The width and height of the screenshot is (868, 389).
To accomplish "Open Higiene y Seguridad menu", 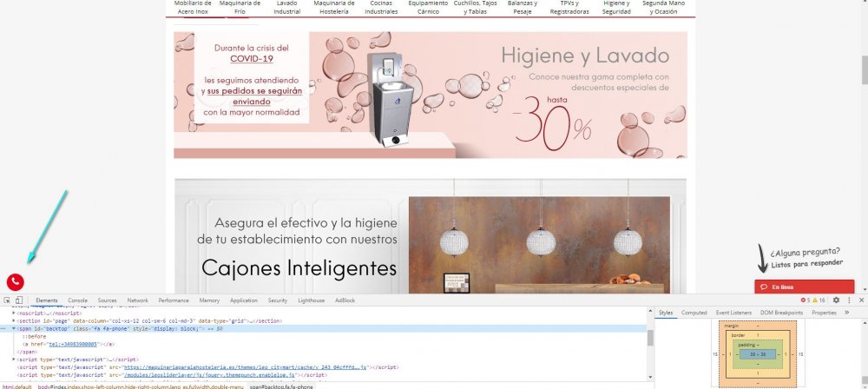I will (616, 7).
